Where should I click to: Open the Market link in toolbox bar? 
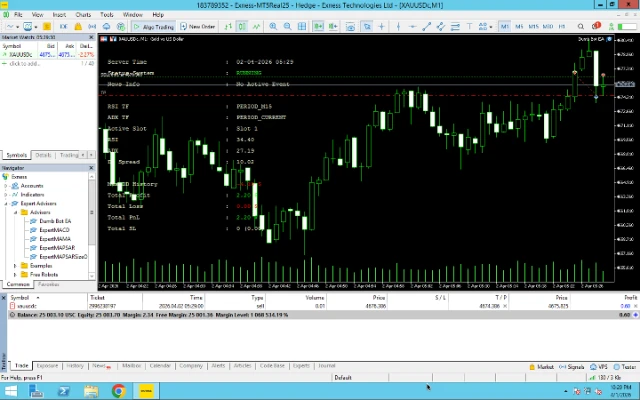(x=542, y=367)
